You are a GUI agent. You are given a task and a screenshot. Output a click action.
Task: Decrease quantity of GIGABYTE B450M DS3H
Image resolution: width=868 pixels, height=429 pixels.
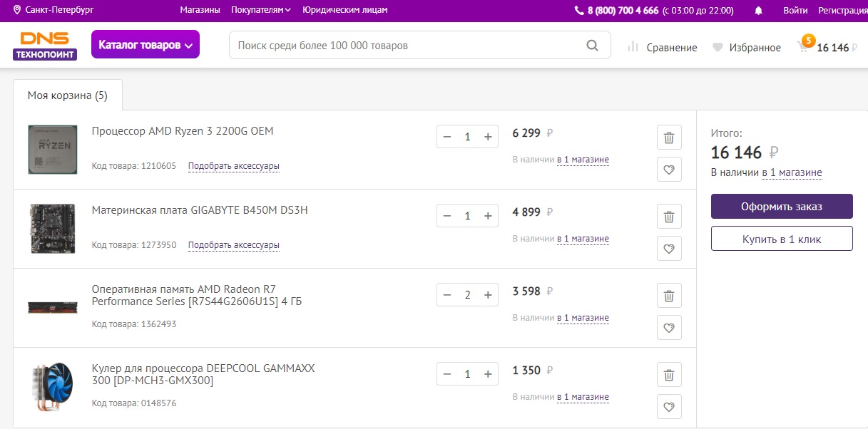[447, 216]
